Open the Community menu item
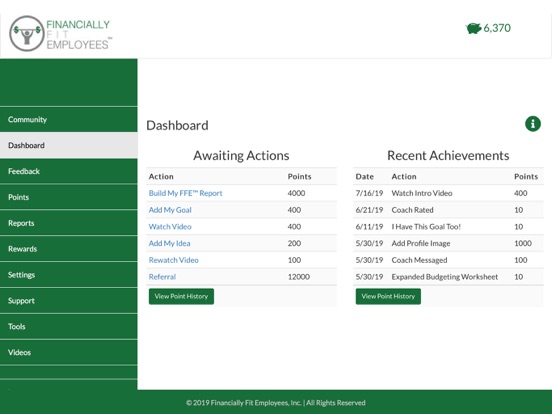552x414 pixels. (69, 120)
